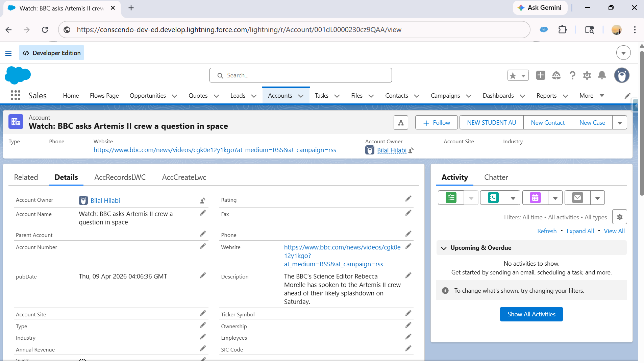Collapse the Upcoming & Overdue section

[444, 248]
